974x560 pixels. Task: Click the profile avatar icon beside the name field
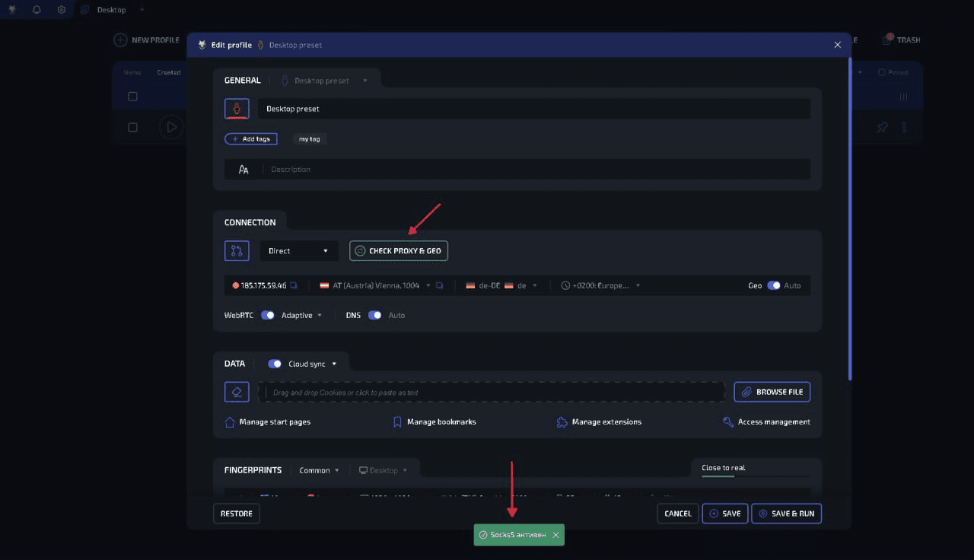237,109
